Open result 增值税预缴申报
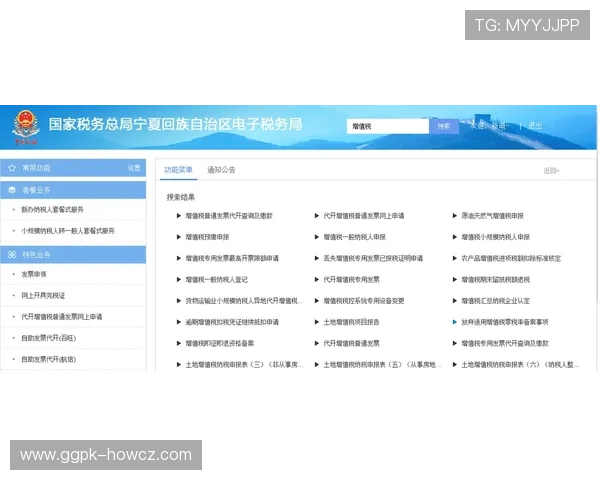This screenshot has width=600, height=480. click(x=207, y=237)
